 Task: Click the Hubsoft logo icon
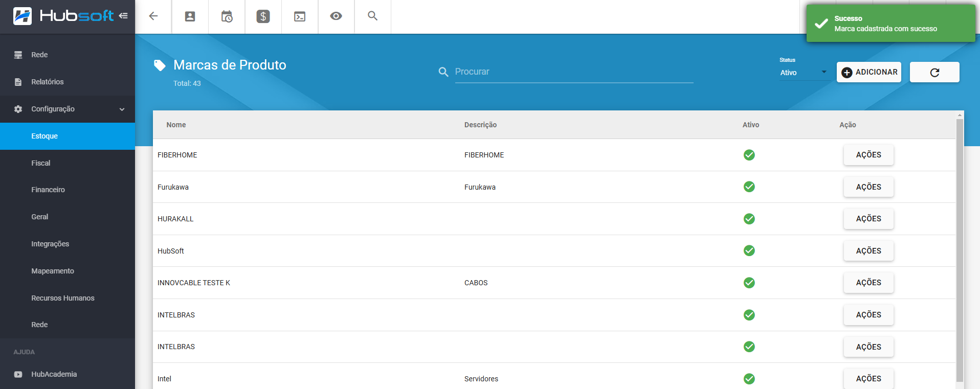tap(22, 16)
